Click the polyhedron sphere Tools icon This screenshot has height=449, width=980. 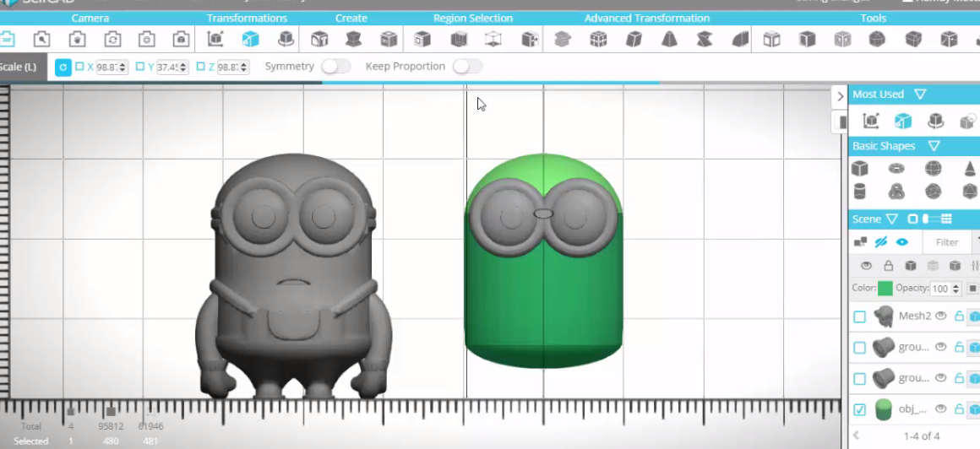click(877, 40)
